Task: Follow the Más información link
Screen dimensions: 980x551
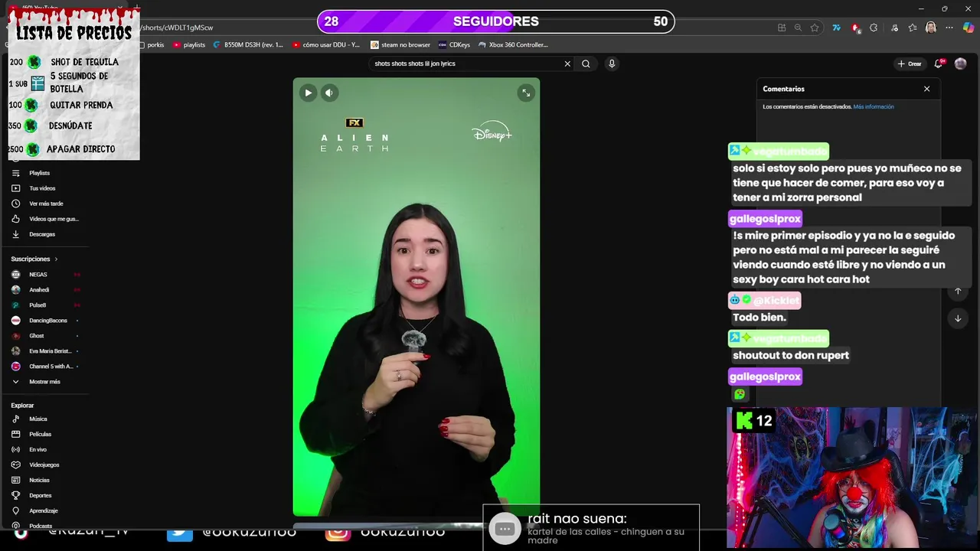Action: pos(874,106)
